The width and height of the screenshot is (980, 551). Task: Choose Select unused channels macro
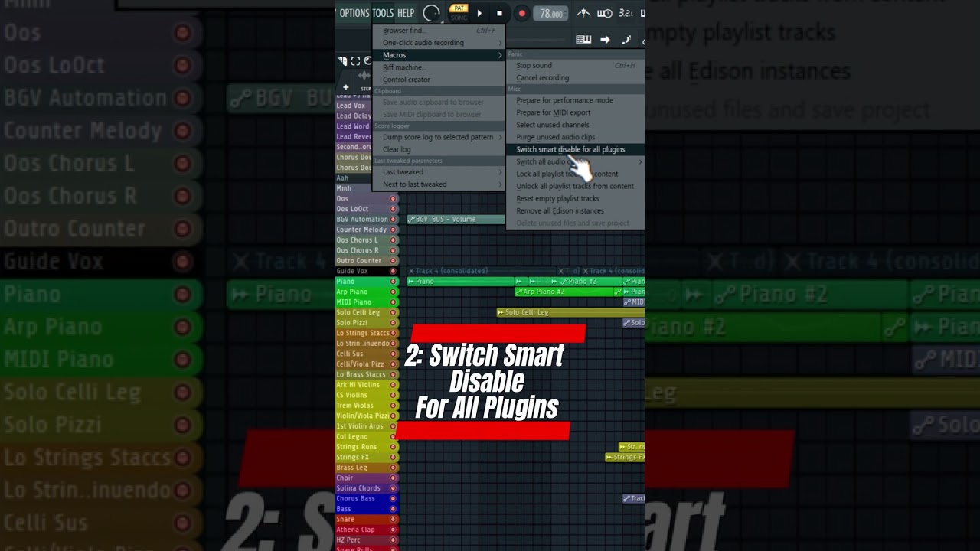(575, 125)
